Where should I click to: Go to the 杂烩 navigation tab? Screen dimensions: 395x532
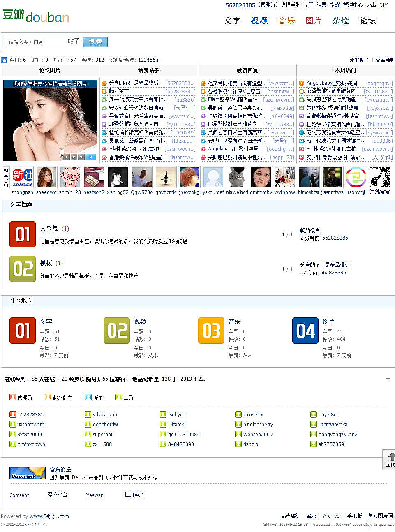point(341,21)
